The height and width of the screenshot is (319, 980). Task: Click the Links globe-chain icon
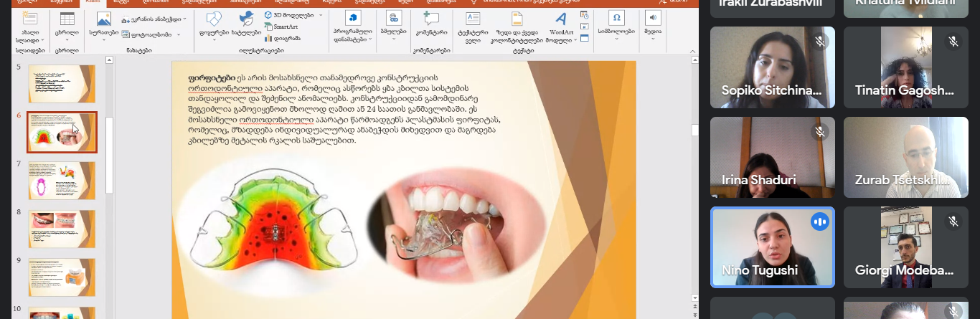click(x=393, y=17)
